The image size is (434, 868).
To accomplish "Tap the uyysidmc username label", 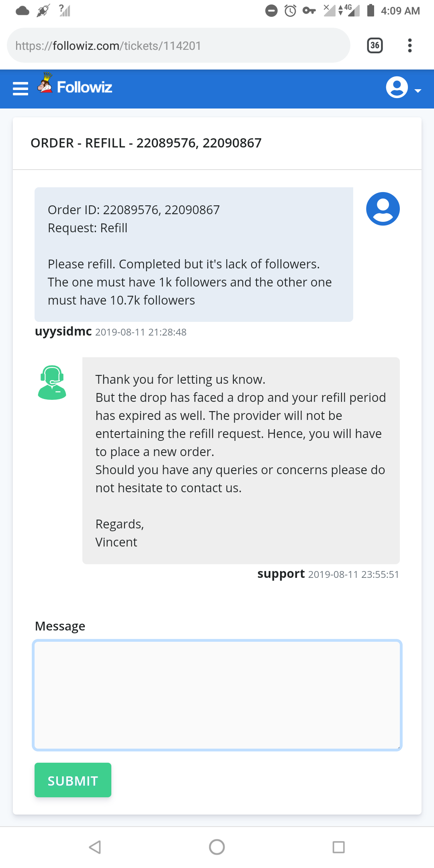I will tap(63, 332).
